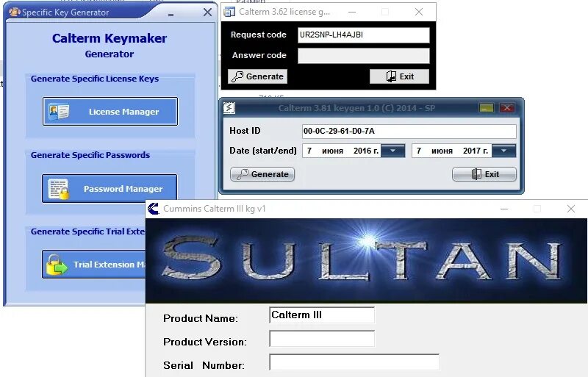Image resolution: width=588 pixels, height=377 pixels.
Task: Select start date year 2016 г.
Action: point(366,151)
